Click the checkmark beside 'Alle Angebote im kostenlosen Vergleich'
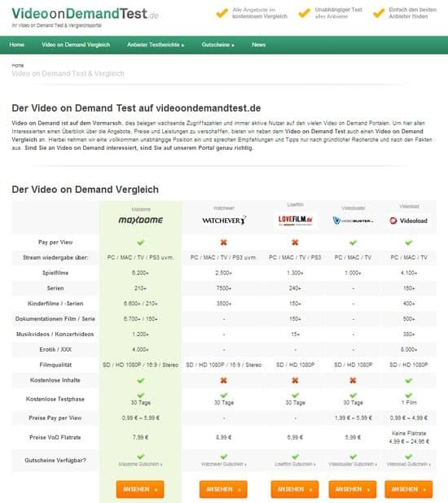The image size is (448, 503). tap(222, 13)
